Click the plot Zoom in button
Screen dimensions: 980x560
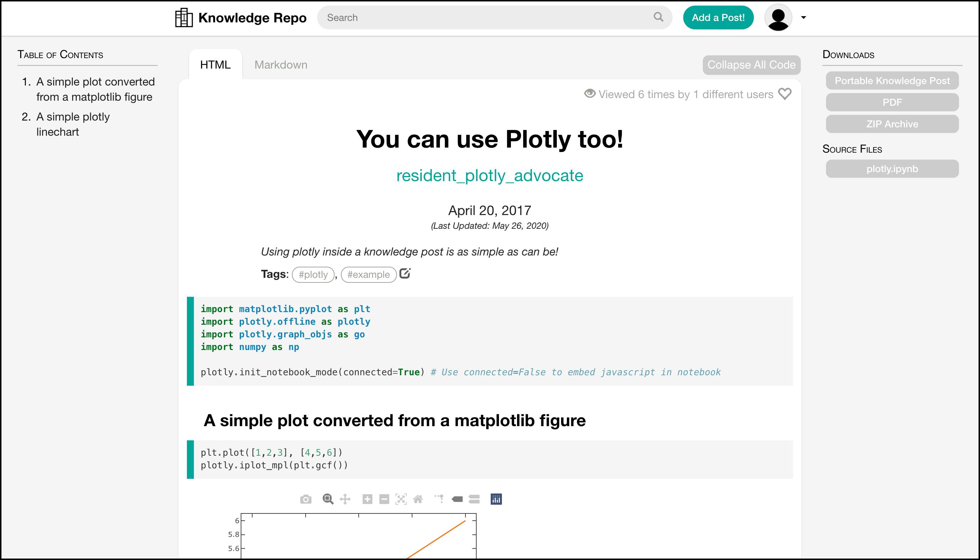coord(367,499)
